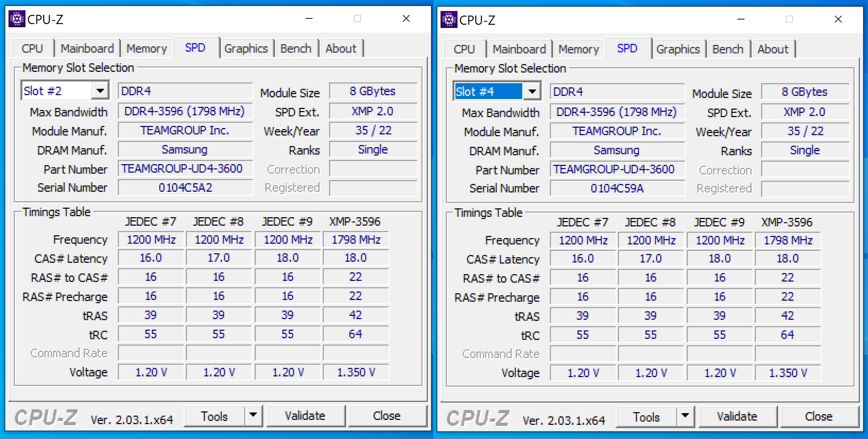Screen dimensions: 868x439
Task: Open Memory tab in right window
Action: [x=579, y=49]
